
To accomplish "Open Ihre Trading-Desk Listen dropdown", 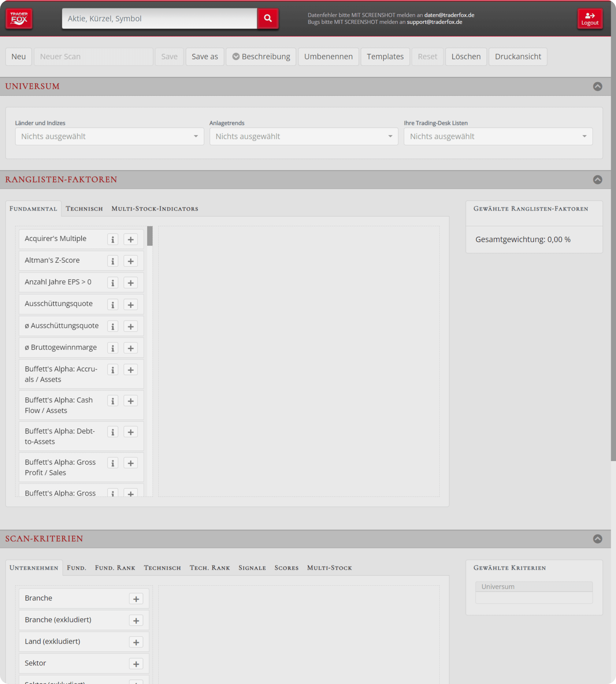I will (498, 136).
